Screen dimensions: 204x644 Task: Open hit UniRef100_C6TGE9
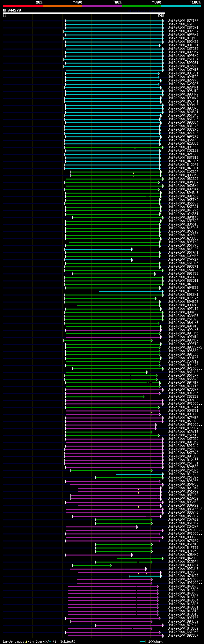point(183,49)
